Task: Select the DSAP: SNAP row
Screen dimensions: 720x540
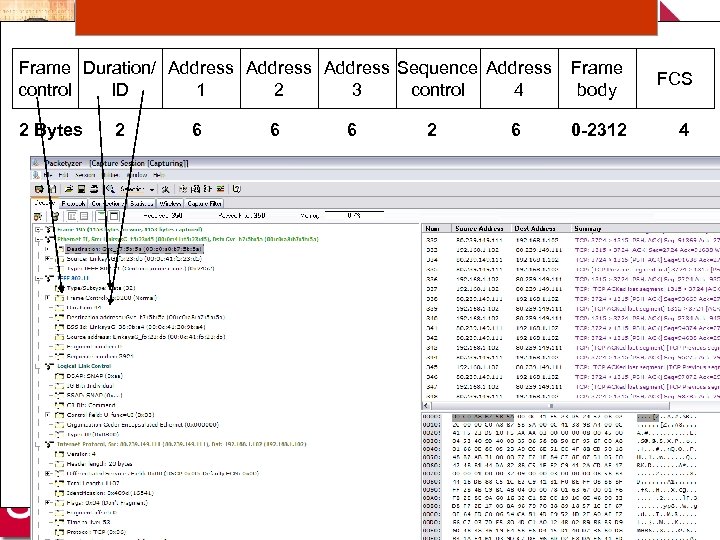Action: 94,376
